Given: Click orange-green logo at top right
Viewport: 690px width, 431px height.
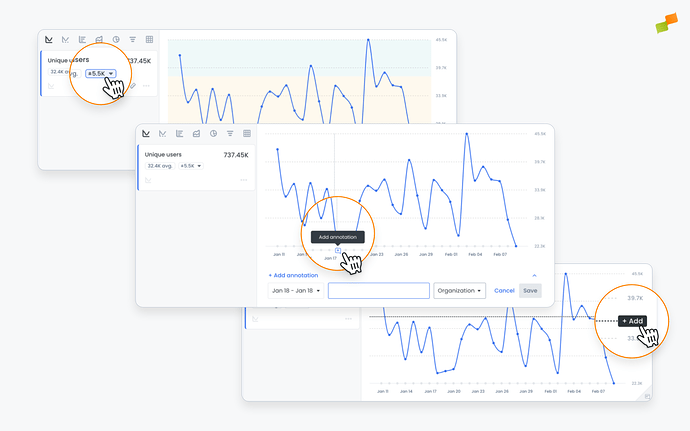Looking at the screenshot, I should click(667, 23).
